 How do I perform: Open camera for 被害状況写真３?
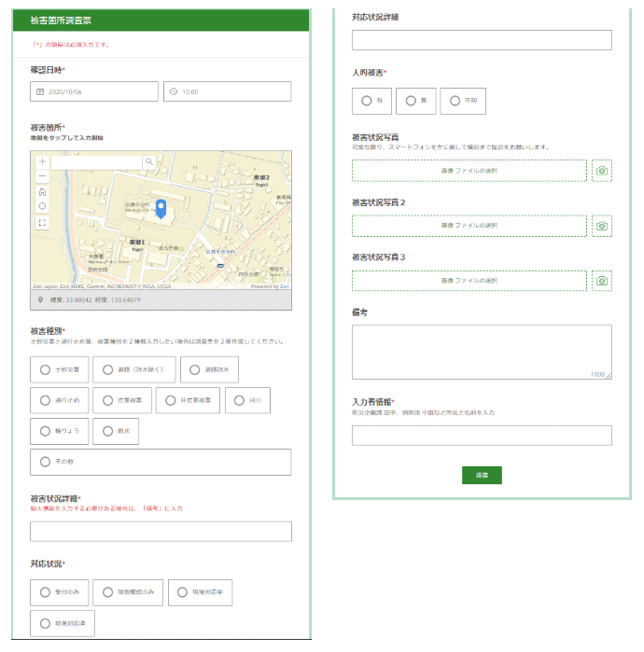click(602, 281)
